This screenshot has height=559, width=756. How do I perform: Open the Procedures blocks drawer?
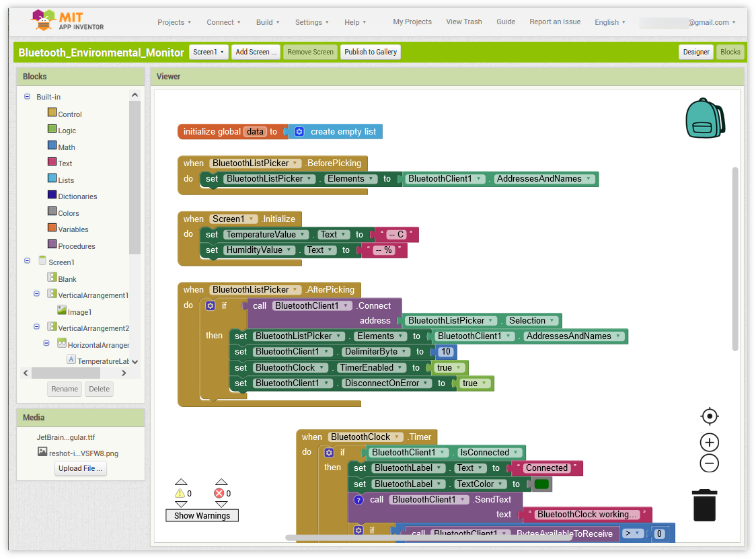click(71, 246)
